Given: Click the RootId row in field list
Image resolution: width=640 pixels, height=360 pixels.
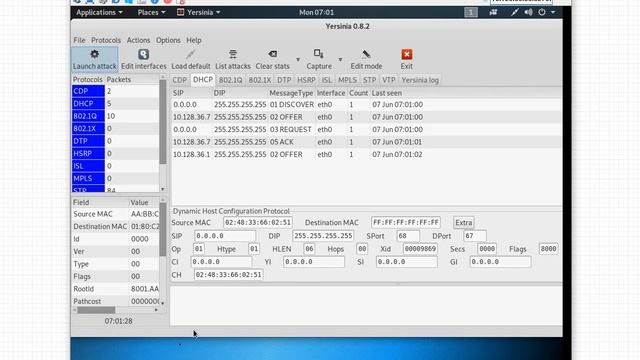Looking at the screenshot, I should pyautogui.click(x=116, y=289).
